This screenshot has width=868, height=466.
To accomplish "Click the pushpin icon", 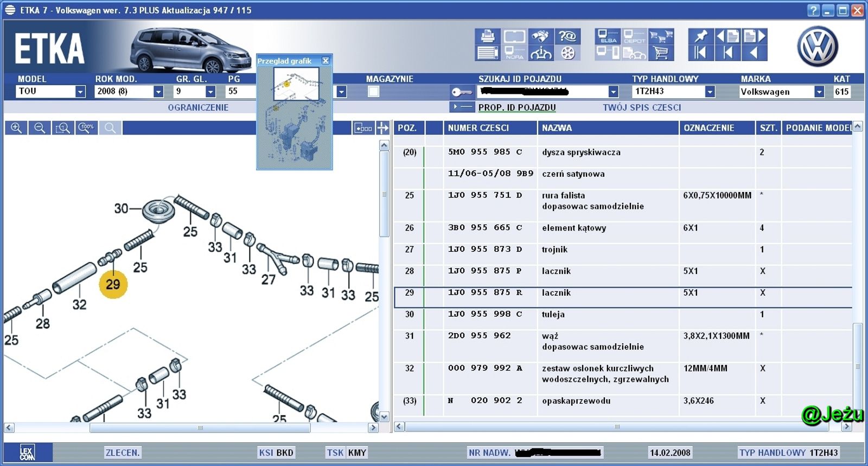I will click(x=701, y=36).
